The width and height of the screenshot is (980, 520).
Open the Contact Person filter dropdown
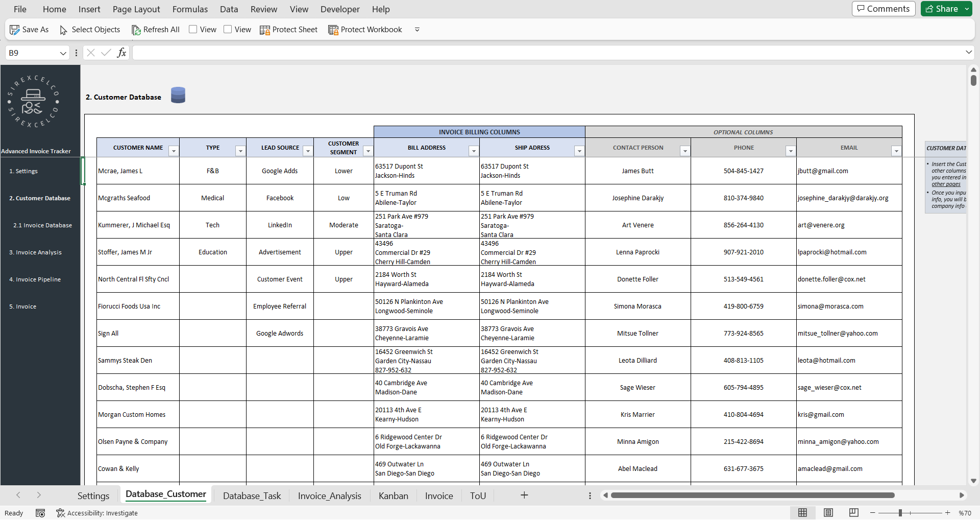(x=685, y=151)
